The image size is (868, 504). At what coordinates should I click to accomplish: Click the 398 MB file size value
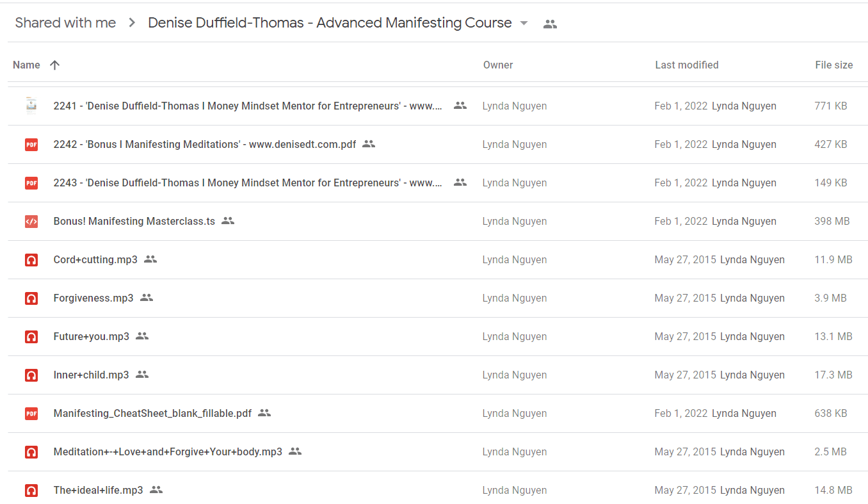[832, 221]
